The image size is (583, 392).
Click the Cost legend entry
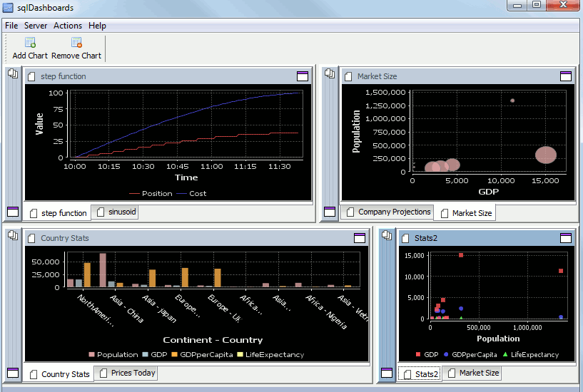click(191, 193)
